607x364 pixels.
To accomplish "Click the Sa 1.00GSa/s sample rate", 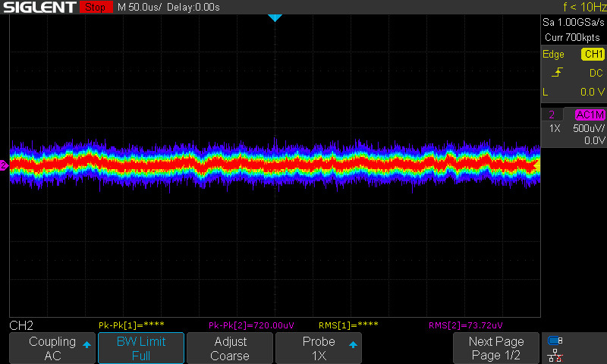I will (573, 23).
